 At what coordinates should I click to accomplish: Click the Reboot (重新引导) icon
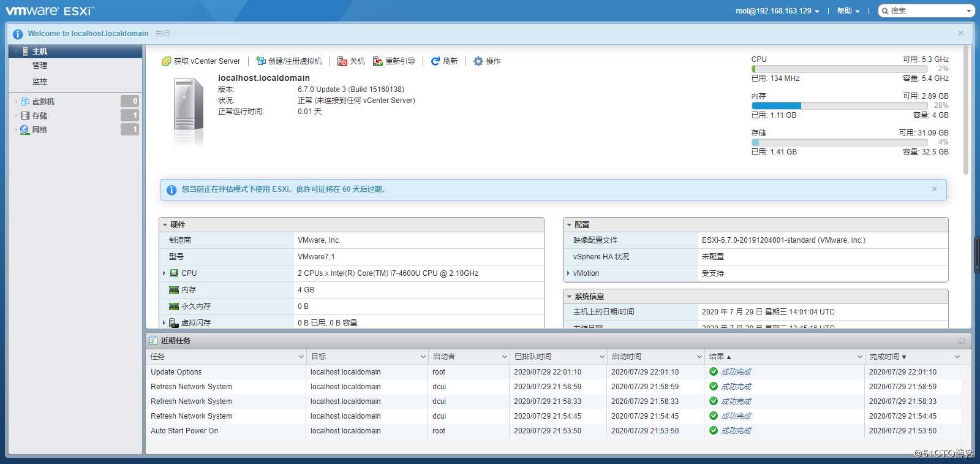378,61
